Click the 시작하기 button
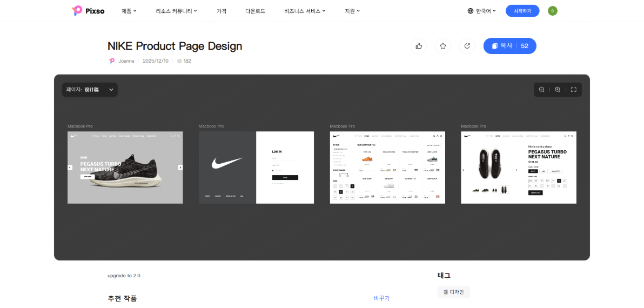Image resolution: width=644 pixels, height=308 pixels. coord(522,11)
